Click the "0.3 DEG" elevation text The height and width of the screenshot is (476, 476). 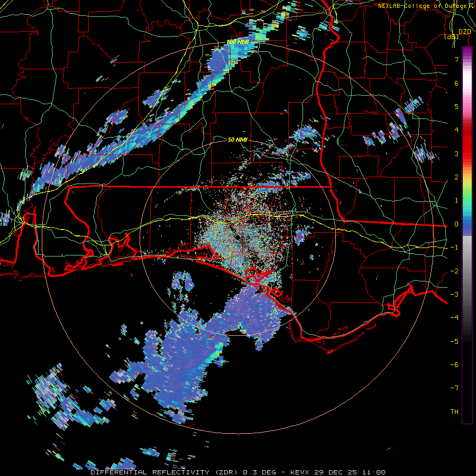point(260,472)
